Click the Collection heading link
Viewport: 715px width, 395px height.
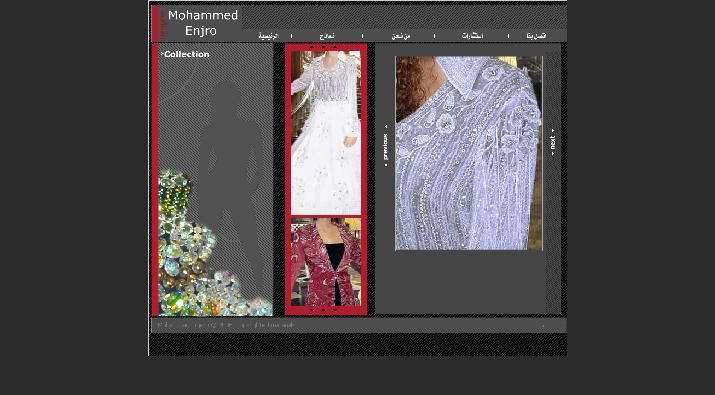point(186,54)
